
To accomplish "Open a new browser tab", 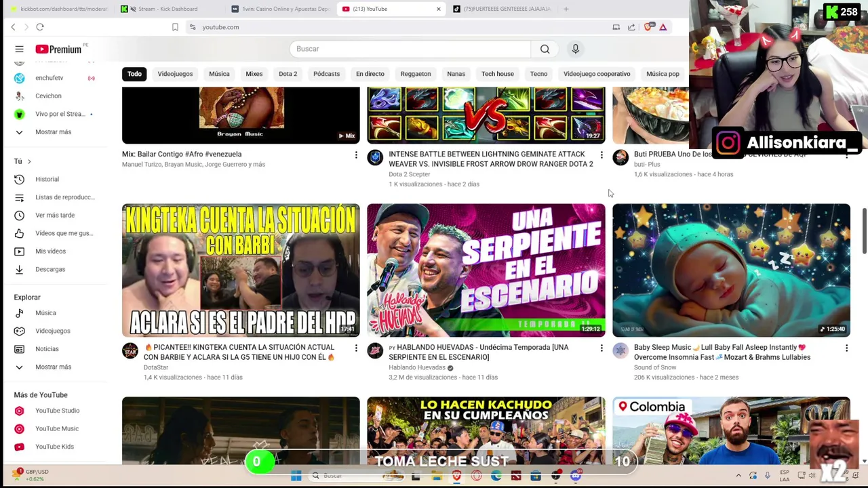I will pyautogui.click(x=566, y=9).
